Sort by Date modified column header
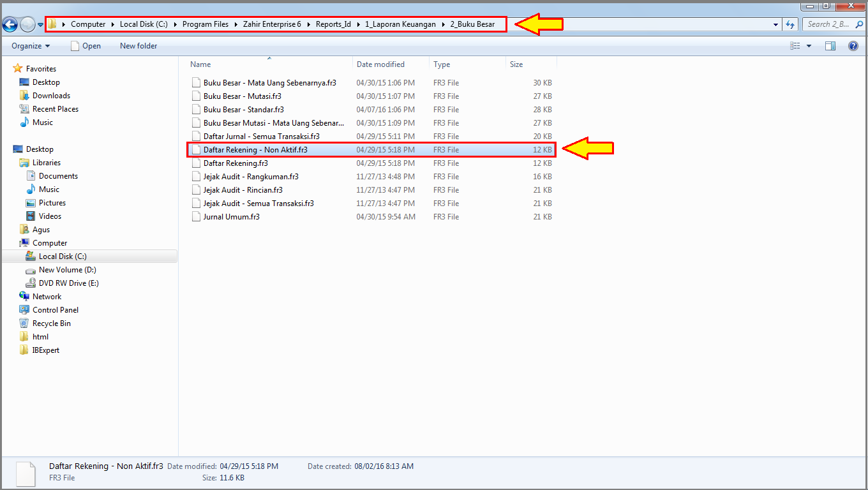The image size is (868, 490). point(391,64)
